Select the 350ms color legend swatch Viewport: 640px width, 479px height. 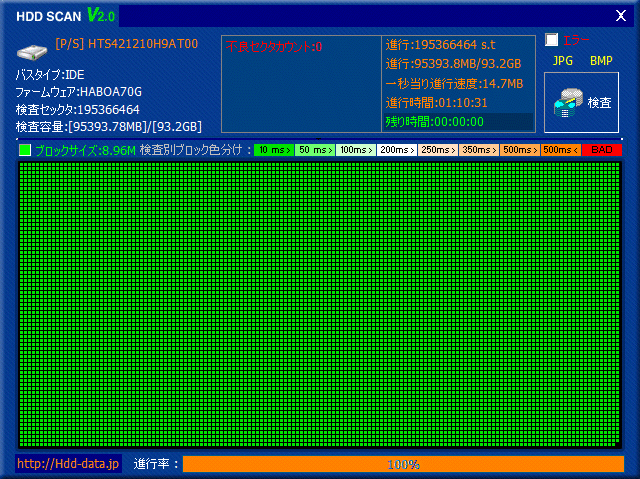[x=479, y=150]
